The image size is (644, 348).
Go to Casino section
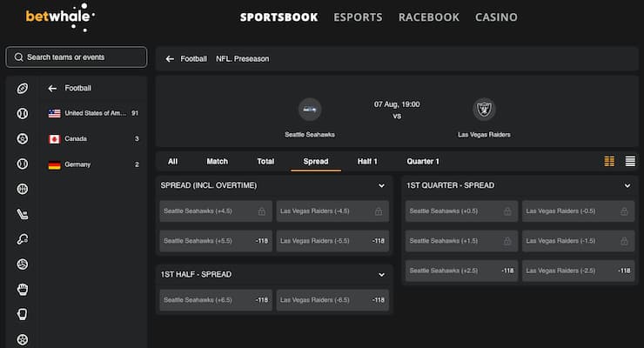496,17
